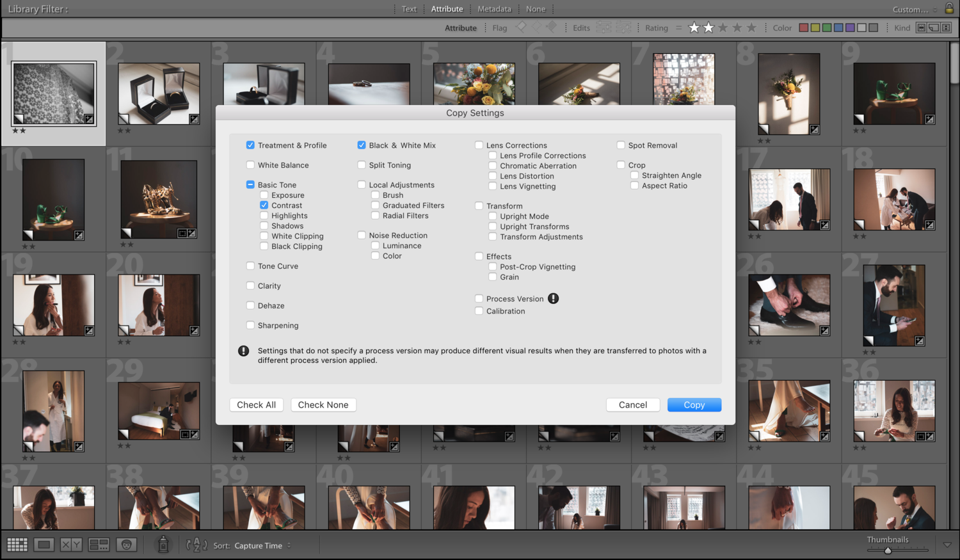Viewport: 960px width, 560px height.
Task: Filter Kind by videos icon
Action: 946,28
